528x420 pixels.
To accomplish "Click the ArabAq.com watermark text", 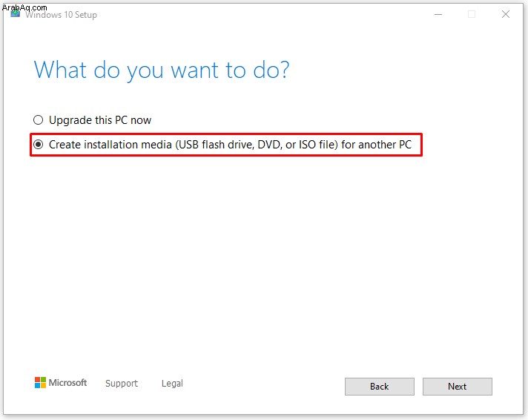I will [24, 7].
